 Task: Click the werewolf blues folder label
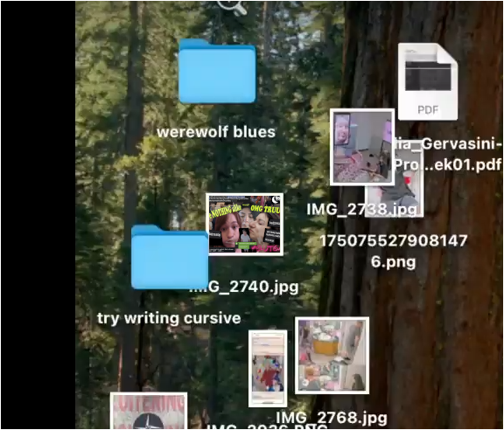(x=216, y=132)
